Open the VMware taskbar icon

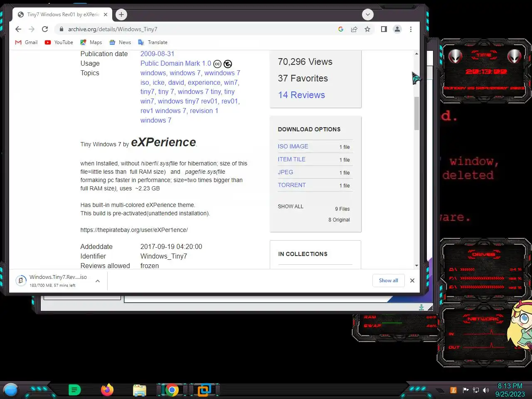point(204,390)
